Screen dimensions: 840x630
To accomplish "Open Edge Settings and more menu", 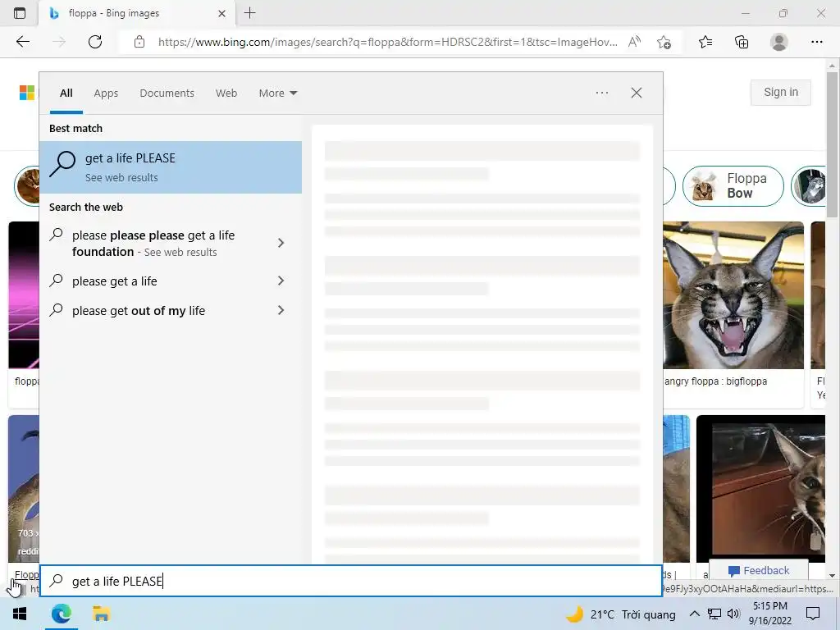I will (x=816, y=42).
